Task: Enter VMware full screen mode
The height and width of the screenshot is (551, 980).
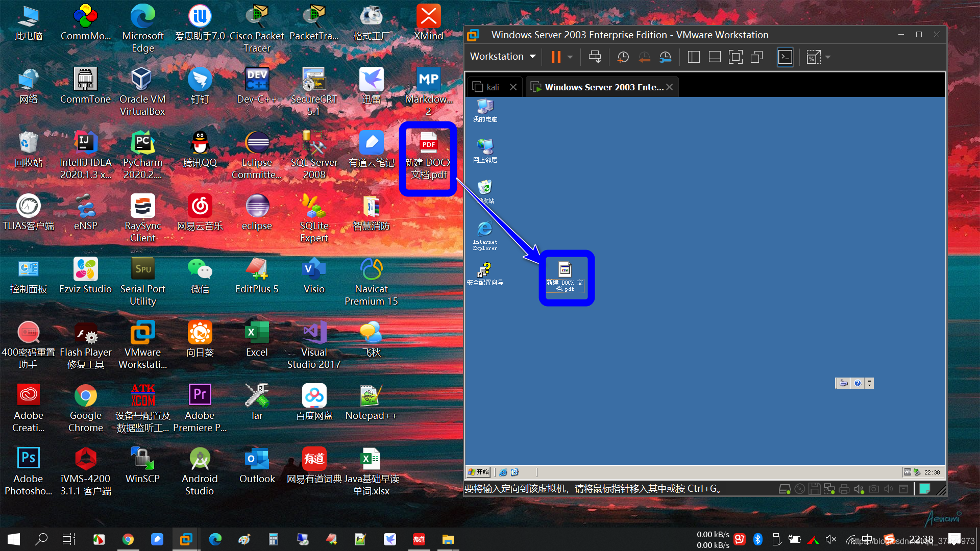Action: 736,57
